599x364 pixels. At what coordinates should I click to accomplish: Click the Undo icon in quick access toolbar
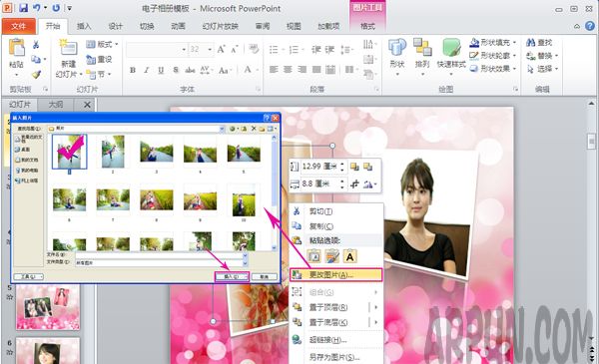(37, 8)
